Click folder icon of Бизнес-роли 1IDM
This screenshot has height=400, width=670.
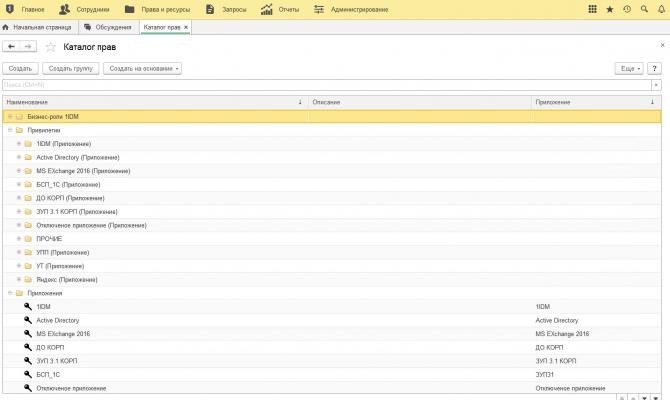tap(19, 116)
